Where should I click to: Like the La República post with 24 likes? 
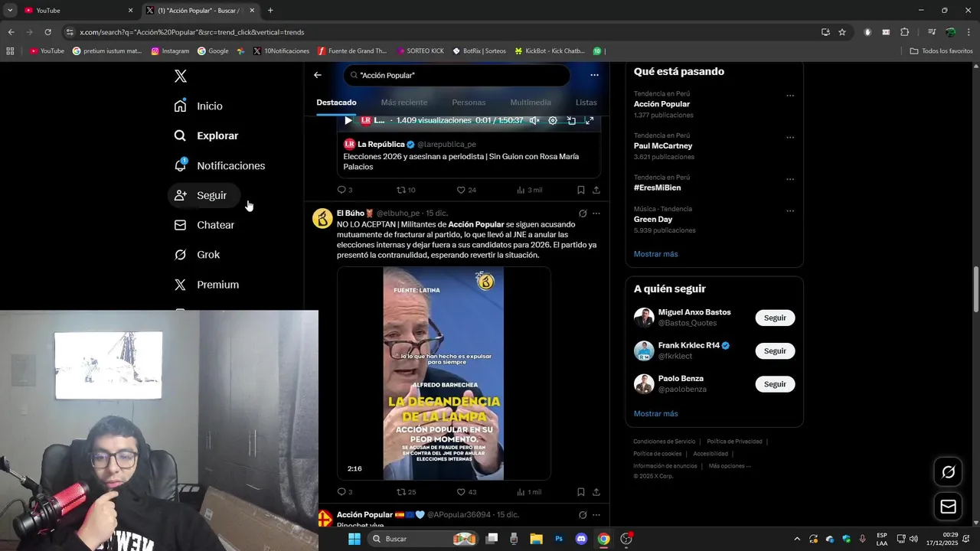(x=466, y=190)
